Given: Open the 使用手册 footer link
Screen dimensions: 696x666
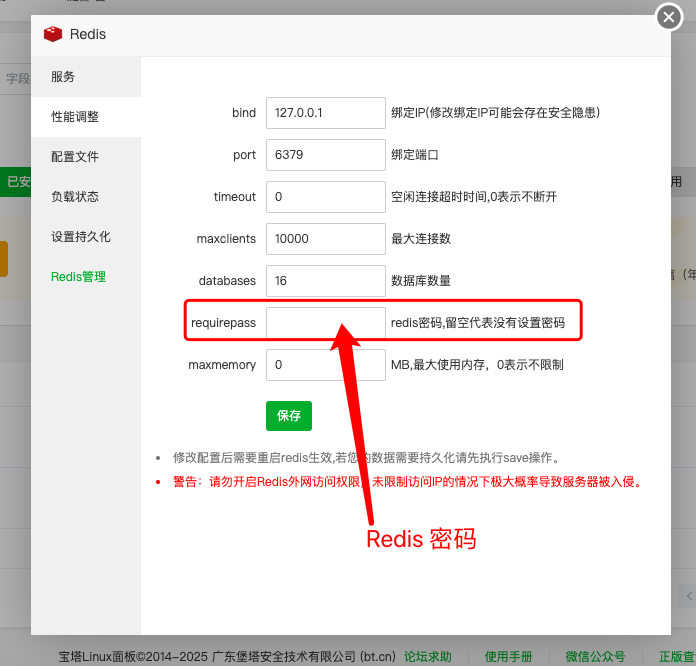Looking at the screenshot, I should (508, 657).
